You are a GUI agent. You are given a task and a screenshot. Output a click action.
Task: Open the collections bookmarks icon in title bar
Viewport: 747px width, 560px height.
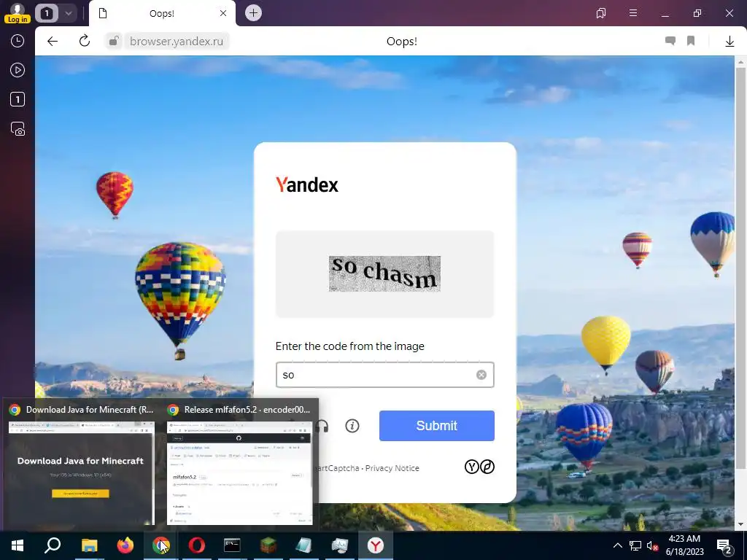point(601,13)
